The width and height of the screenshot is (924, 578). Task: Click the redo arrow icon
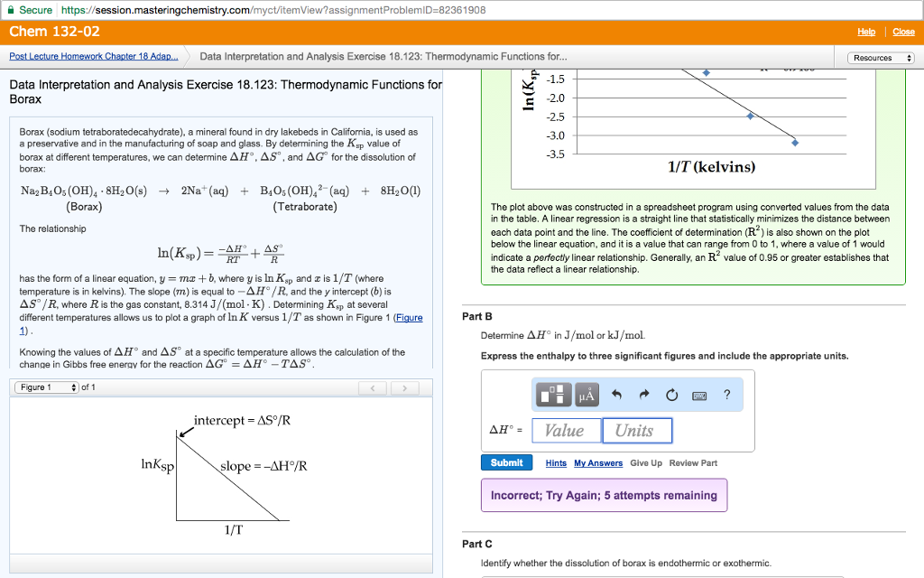[x=644, y=395]
